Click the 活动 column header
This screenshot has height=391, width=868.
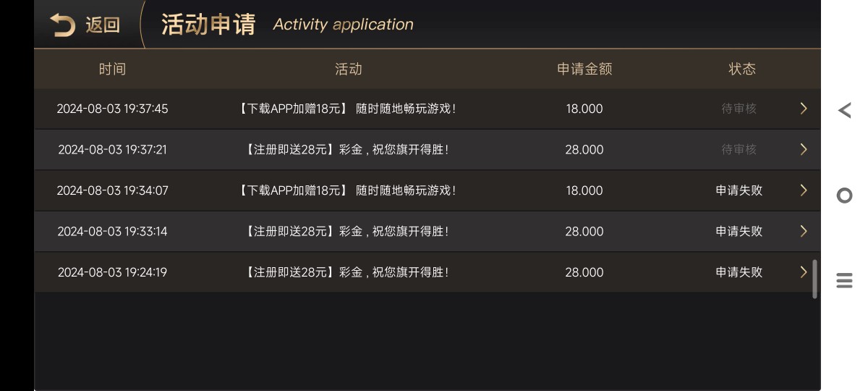pos(348,69)
